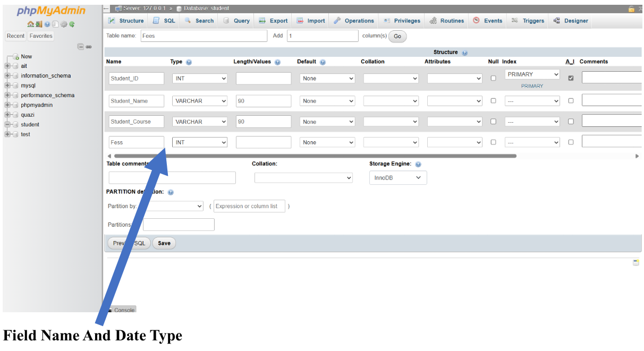
Task: Click the Table name input field
Action: [204, 36]
